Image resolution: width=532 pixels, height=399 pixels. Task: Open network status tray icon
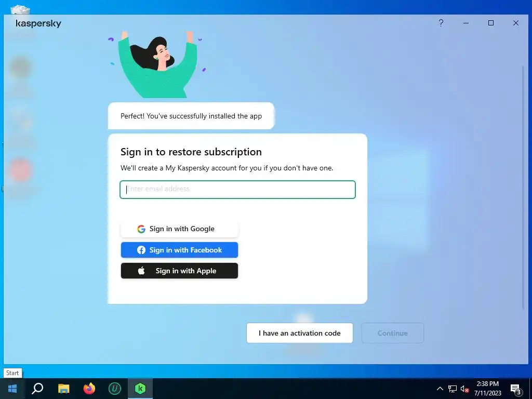point(453,389)
